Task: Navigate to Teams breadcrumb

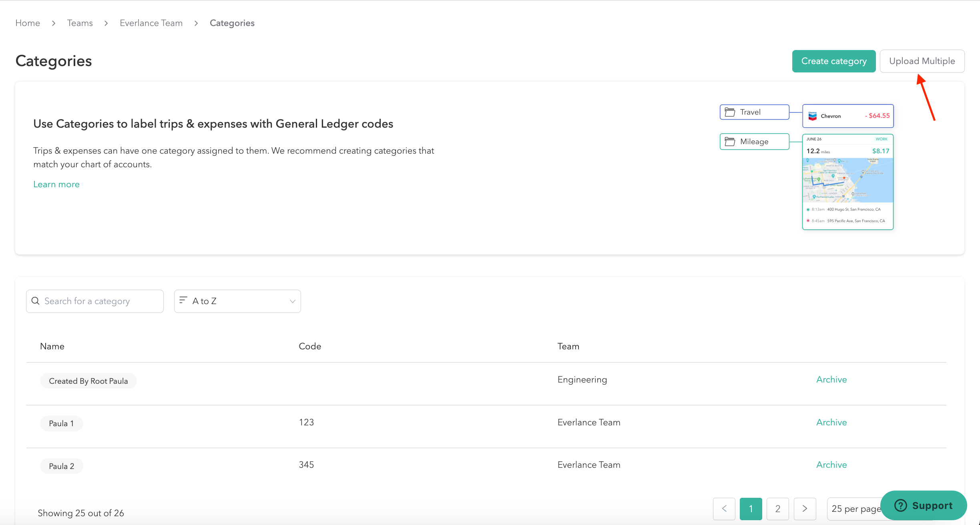Action: [80, 23]
